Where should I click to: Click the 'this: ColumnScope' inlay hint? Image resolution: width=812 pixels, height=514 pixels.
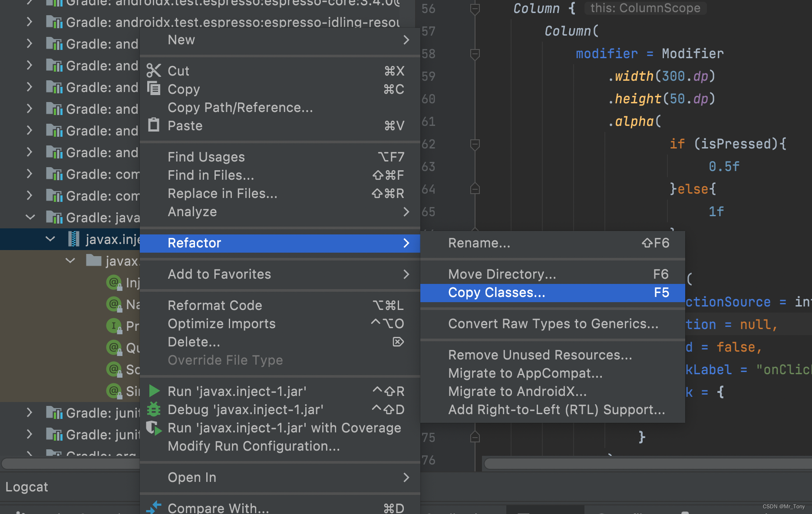point(645,8)
